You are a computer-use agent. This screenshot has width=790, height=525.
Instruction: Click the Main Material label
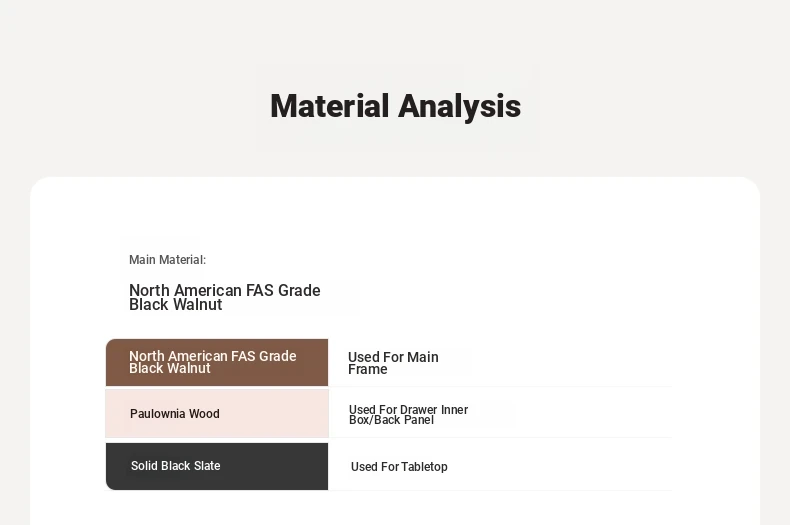point(167,260)
